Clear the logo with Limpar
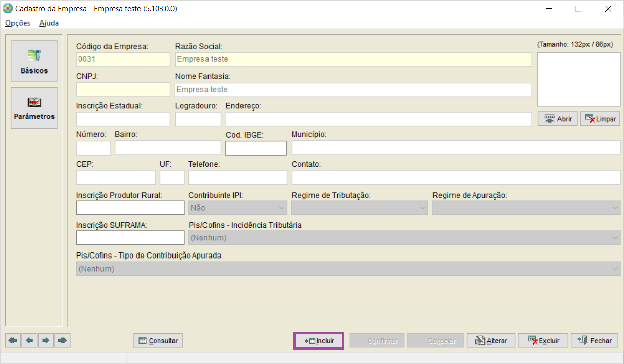Image resolution: width=624 pixels, height=364 pixels. [x=600, y=119]
